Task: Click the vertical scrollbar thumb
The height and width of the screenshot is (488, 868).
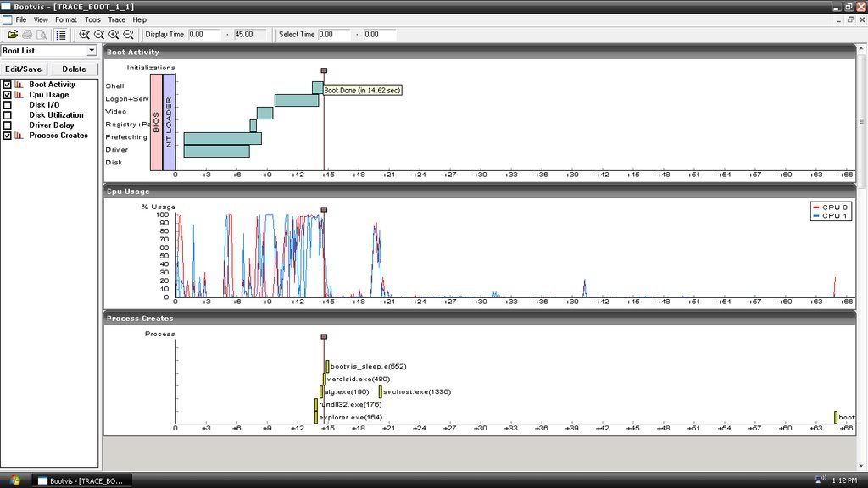Action: (x=861, y=120)
